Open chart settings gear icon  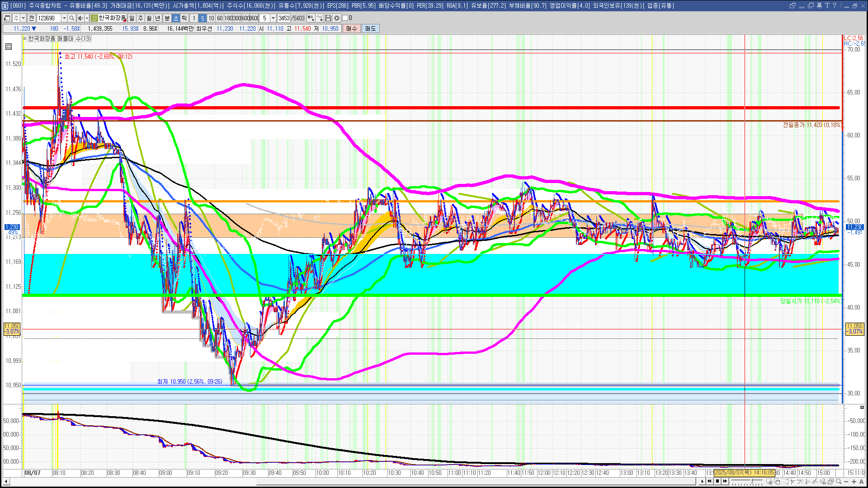(337, 18)
